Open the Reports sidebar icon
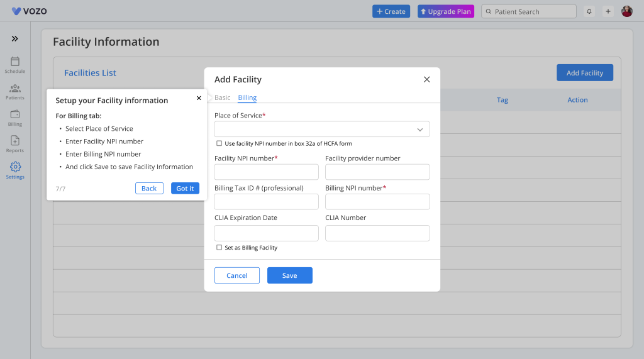Screen dimensions: 644x359 tap(15, 140)
